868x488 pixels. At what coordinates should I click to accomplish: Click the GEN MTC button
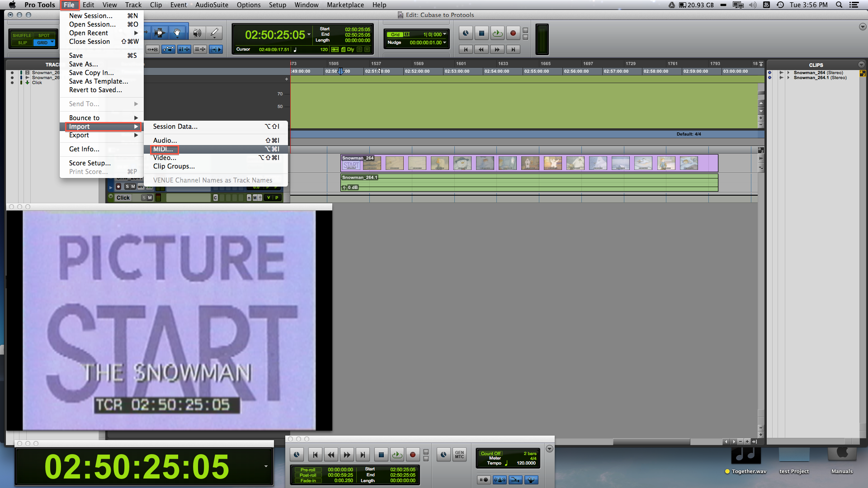[x=459, y=455]
